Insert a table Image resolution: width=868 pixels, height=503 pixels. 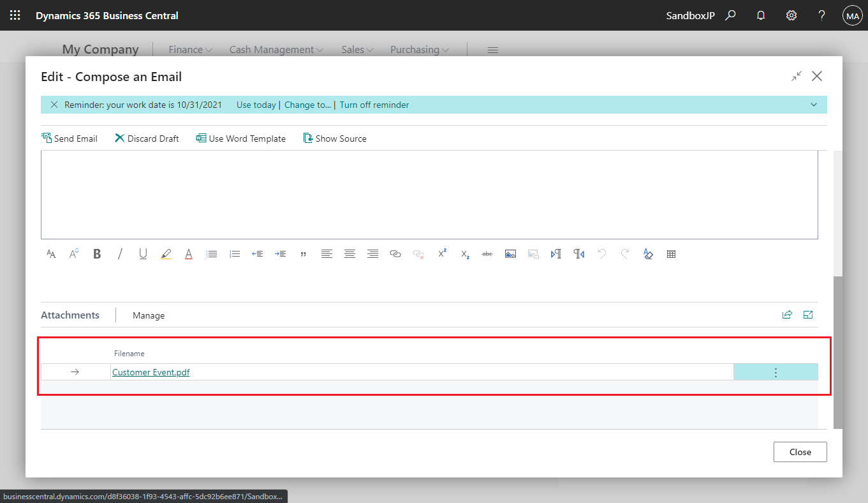tap(671, 253)
